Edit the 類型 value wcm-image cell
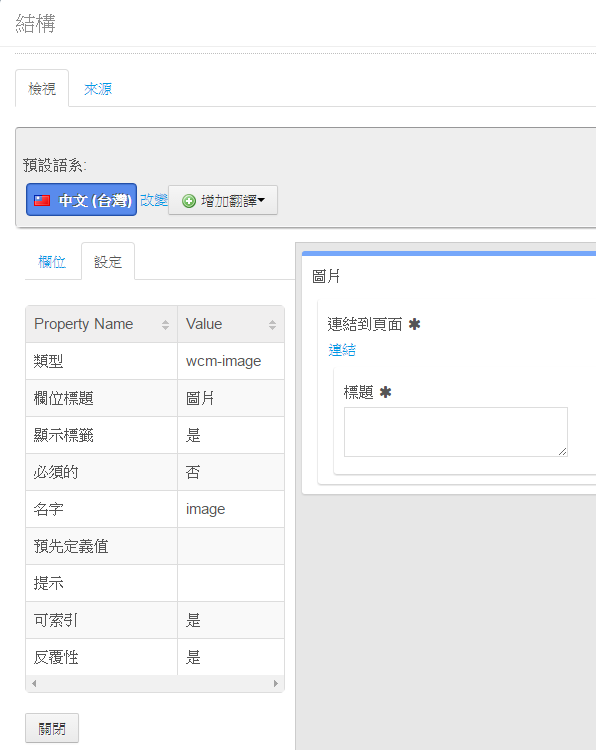 [x=231, y=361]
